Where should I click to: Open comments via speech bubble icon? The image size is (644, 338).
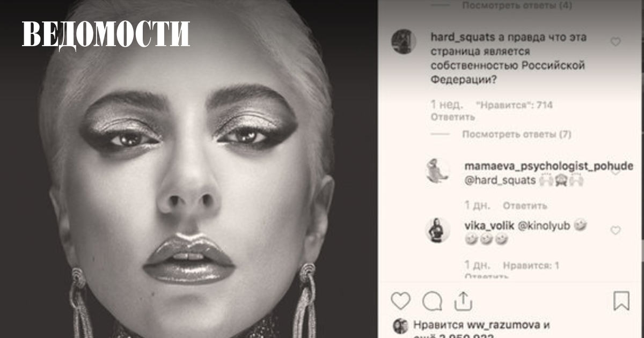click(431, 300)
